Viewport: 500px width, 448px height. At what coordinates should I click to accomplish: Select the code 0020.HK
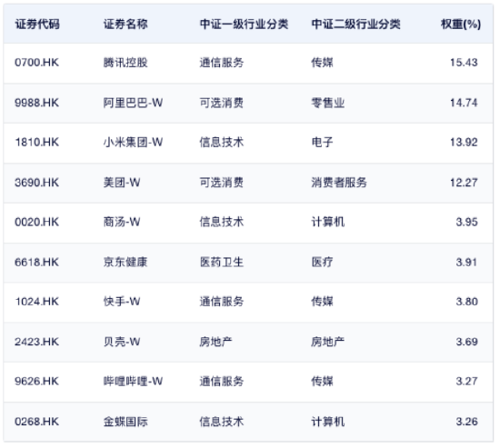tap(36, 222)
